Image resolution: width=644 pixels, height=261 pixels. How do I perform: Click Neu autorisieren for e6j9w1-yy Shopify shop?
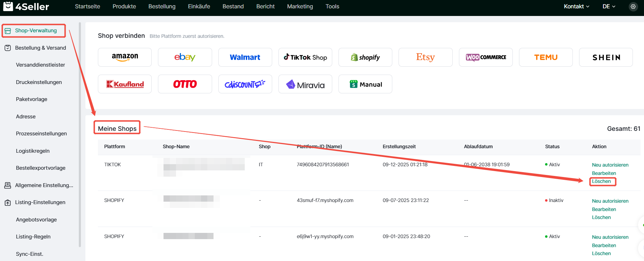610,237
